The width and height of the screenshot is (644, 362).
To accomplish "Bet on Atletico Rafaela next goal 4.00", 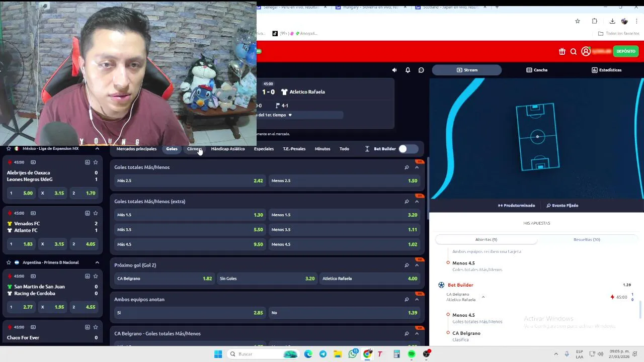I will click(370, 279).
